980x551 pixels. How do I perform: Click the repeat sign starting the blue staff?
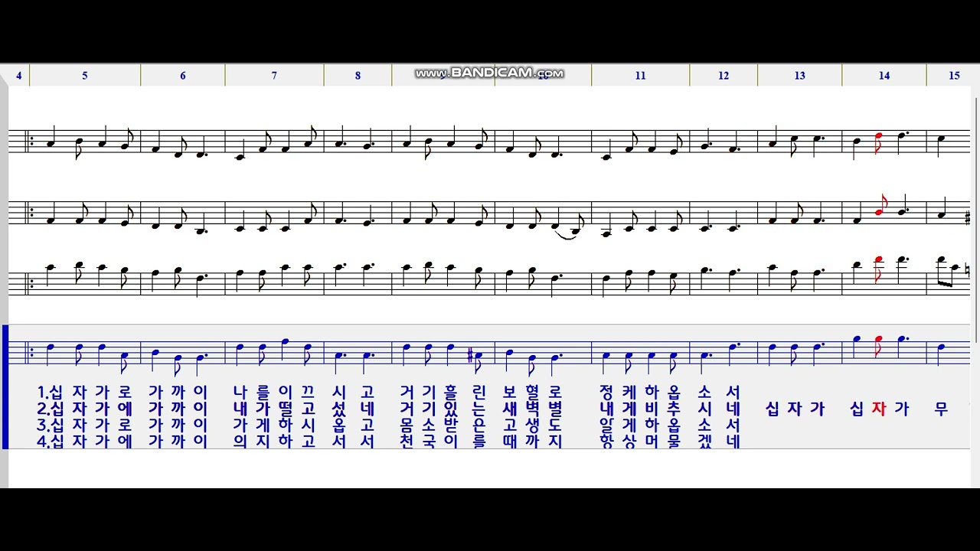(30, 354)
